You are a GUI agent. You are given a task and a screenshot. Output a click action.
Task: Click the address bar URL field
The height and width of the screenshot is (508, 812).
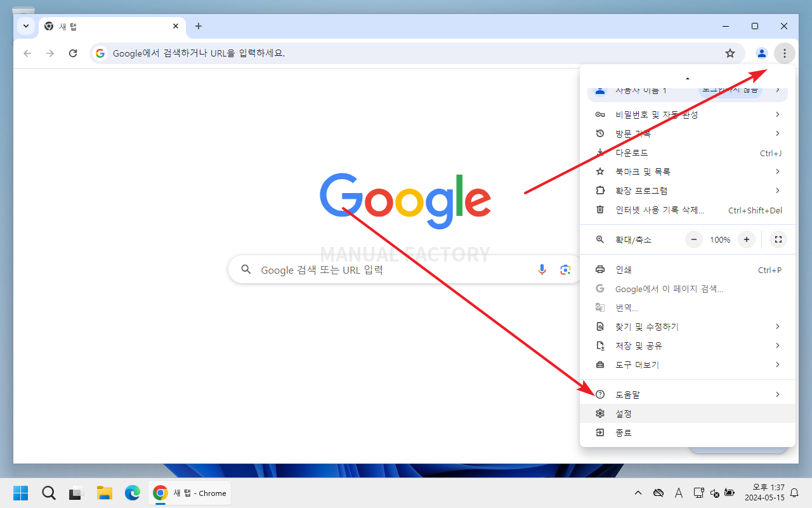tap(417, 53)
